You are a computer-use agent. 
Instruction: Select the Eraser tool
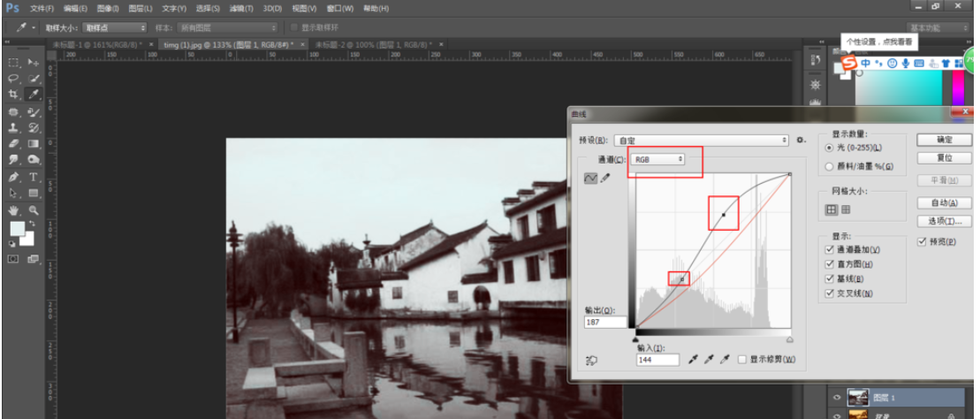pyautogui.click(x=14, y=144)
